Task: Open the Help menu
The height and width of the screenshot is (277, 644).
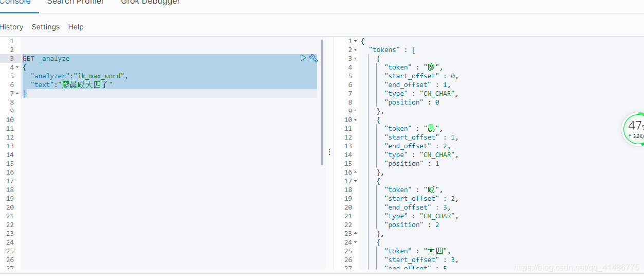Action: pyautogui.click(x=76, y=27)
